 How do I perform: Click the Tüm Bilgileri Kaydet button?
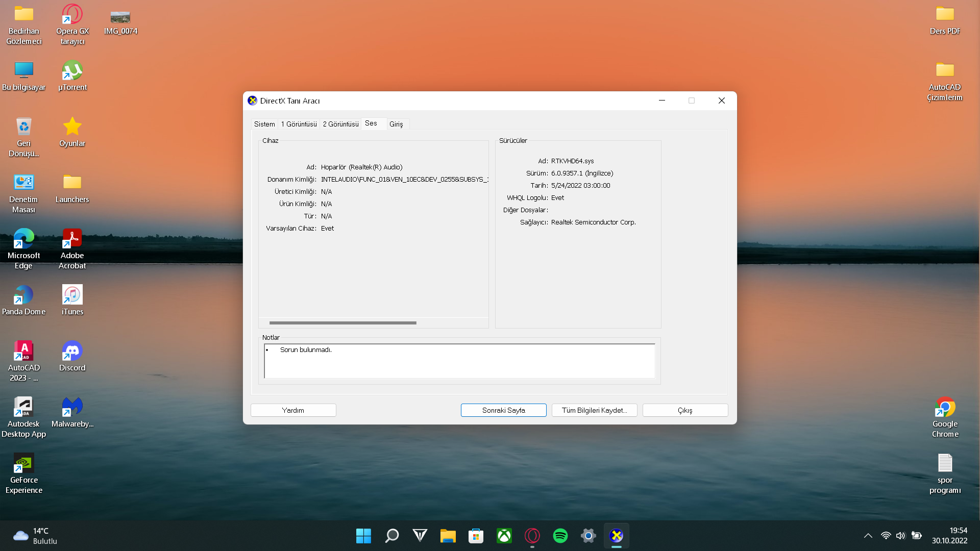[x=594, y=410]
